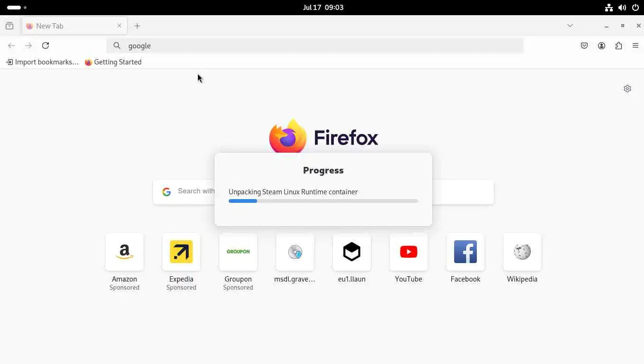The width and height of the screenshot is (644, 364).
Task: Click the network status icon in top bar
Action: click(609, 8)
